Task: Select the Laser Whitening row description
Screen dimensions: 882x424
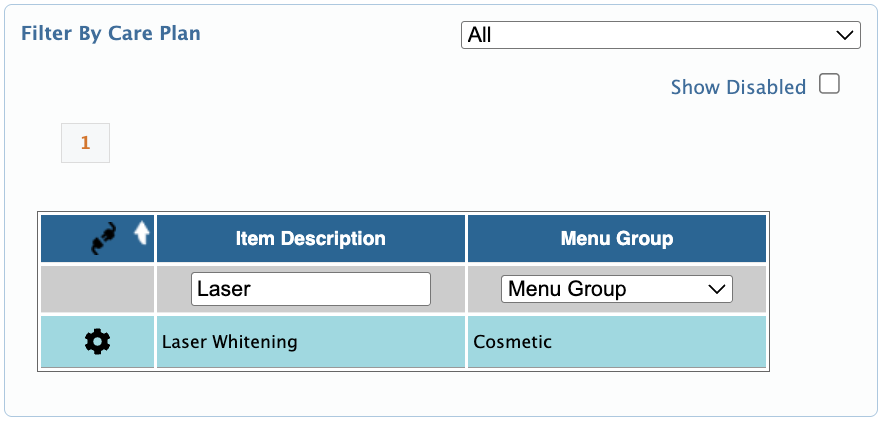Action: (x=230, y=341)
